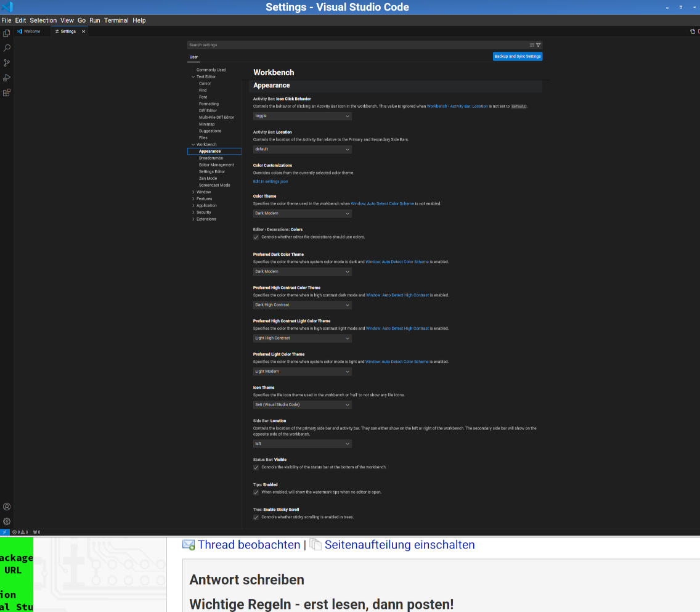Select Breadcrumbs in settings tree

(211, 158)
